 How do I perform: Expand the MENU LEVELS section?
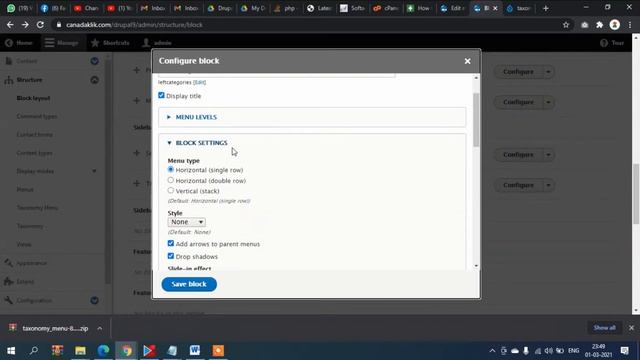(196, 117)
